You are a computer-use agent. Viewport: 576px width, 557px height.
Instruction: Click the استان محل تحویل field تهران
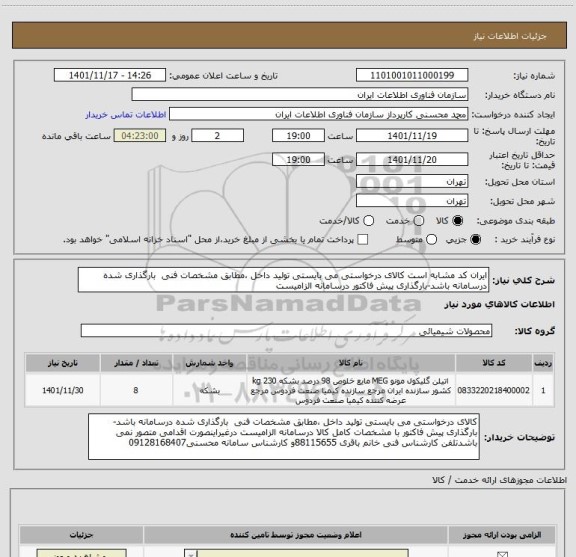click(x=412, y=182)
